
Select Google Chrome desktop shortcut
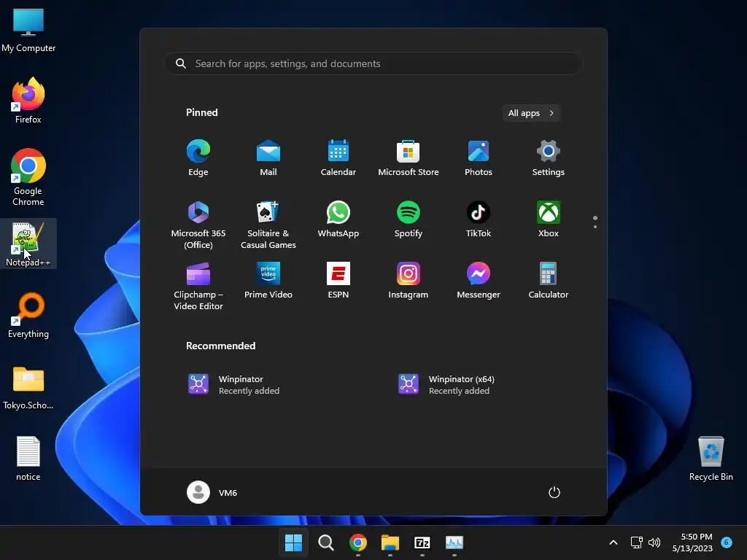[x=28, y=177]
